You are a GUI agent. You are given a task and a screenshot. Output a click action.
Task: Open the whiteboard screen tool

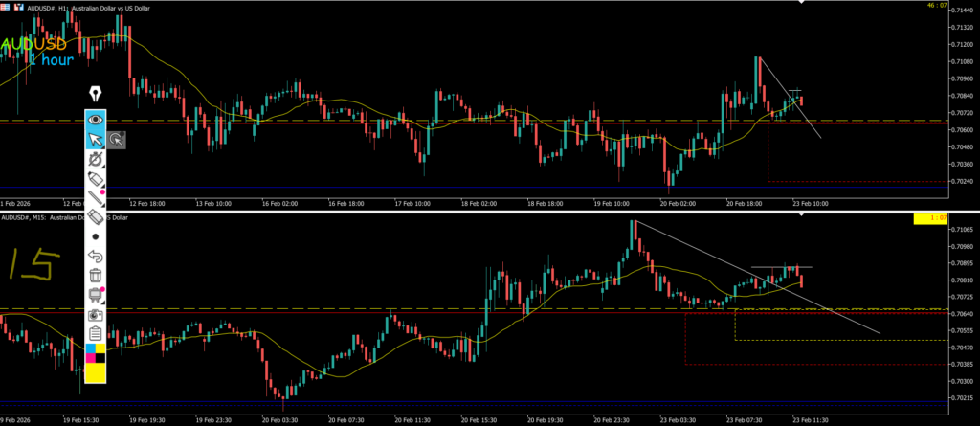[96, 294]
